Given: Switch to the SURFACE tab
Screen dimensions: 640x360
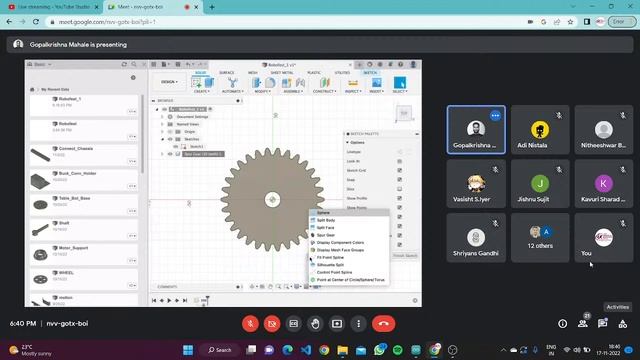Looking at the screenshot, I should tap(227, 73).
